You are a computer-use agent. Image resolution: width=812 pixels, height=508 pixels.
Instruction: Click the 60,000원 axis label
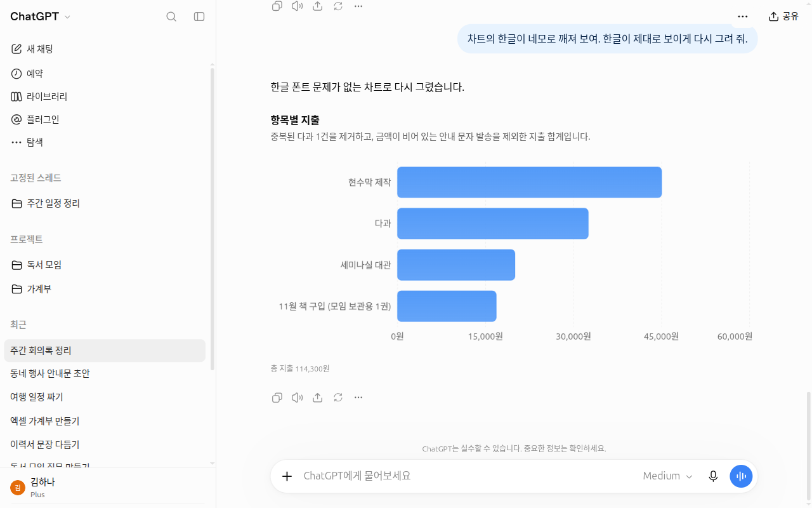pyautogui.click(x=735, y=337)
